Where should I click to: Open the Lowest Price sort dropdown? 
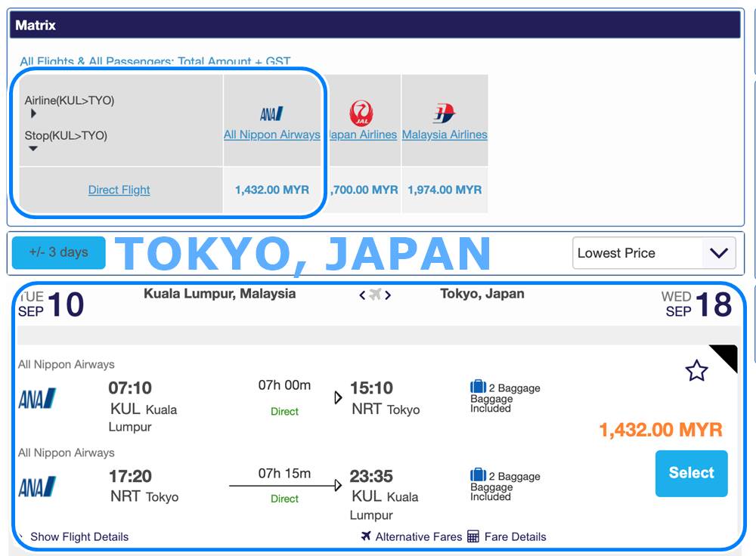coord(654,253)
